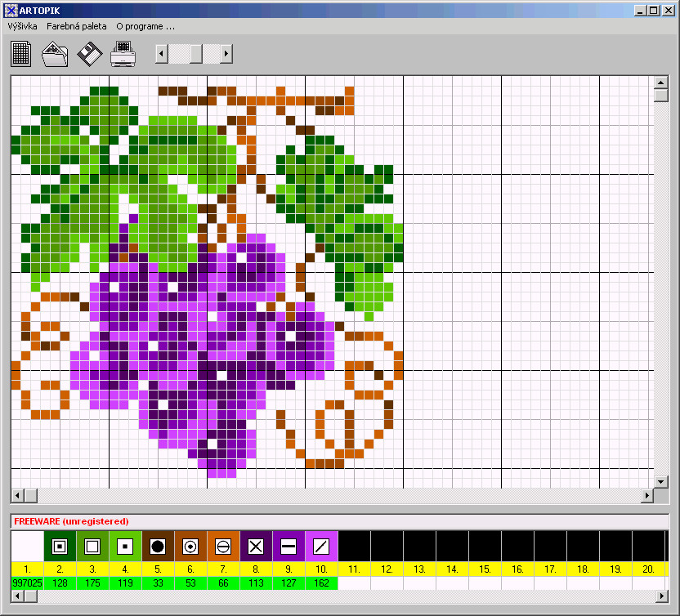Click stitch count 997025

pyautogui.click(x=27, y=583)
